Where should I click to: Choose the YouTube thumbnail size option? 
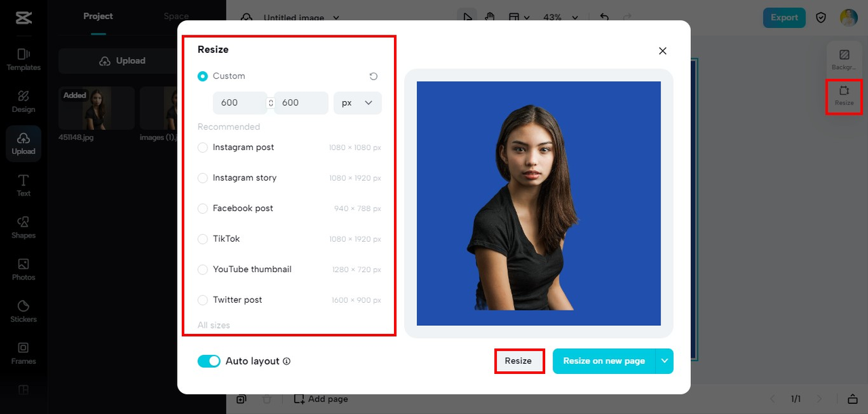click(x=290, y=269)
